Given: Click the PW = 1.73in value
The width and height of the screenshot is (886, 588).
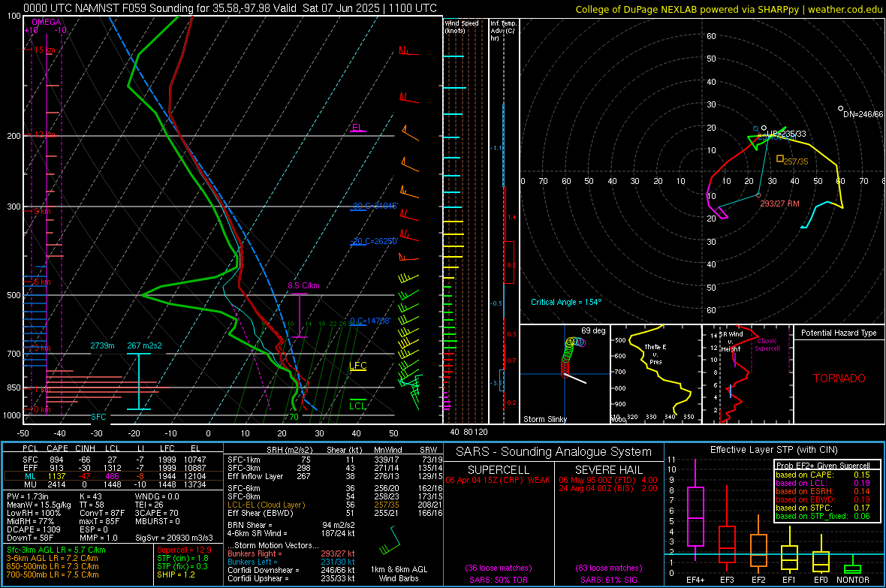Looking at the screenshot, I should click(x=28, y=496).
